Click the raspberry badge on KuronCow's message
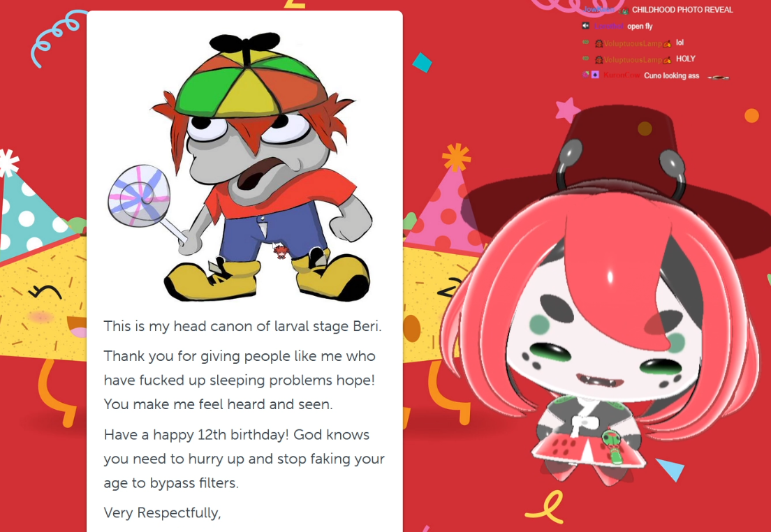Image resolution: width=771 pixels, height=532 pixels. pyautogui.click(x=586, y=74)
